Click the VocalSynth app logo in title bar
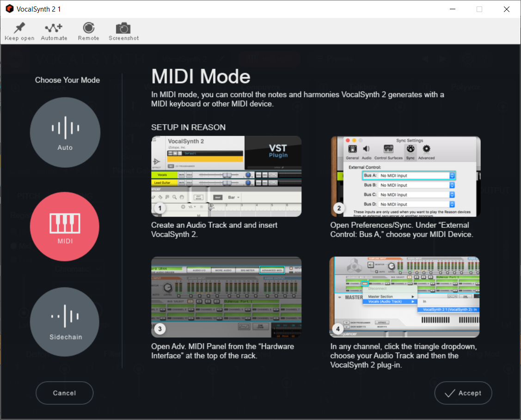The image size is (521, 420). click(10, 9)
